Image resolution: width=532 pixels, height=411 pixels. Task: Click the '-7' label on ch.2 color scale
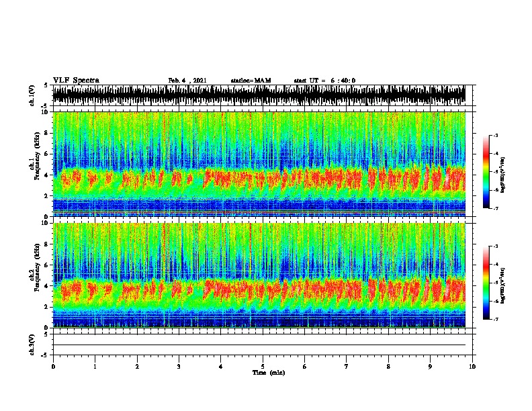(x=495, y=319)
